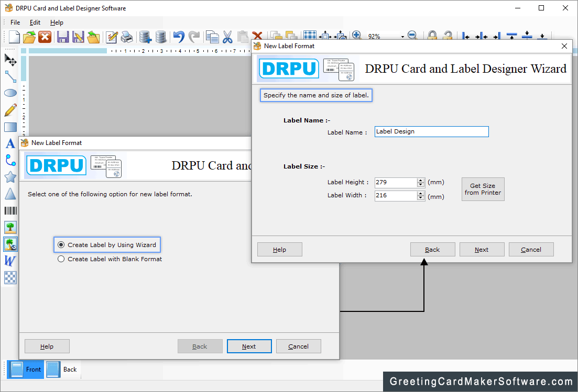Click the Center horizontally align icon
Image resolution: width=578 pixels, height=392 pixels.
pos(481,36)
